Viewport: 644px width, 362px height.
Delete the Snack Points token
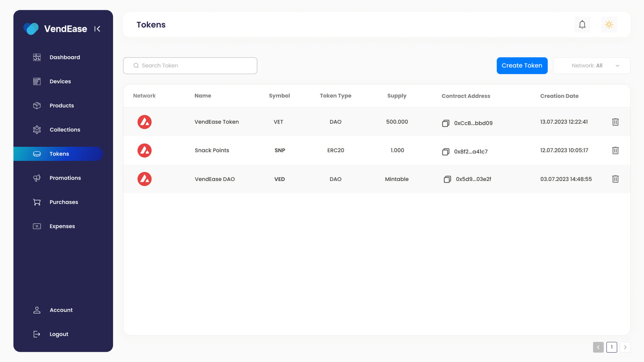(x=615, y=150)
